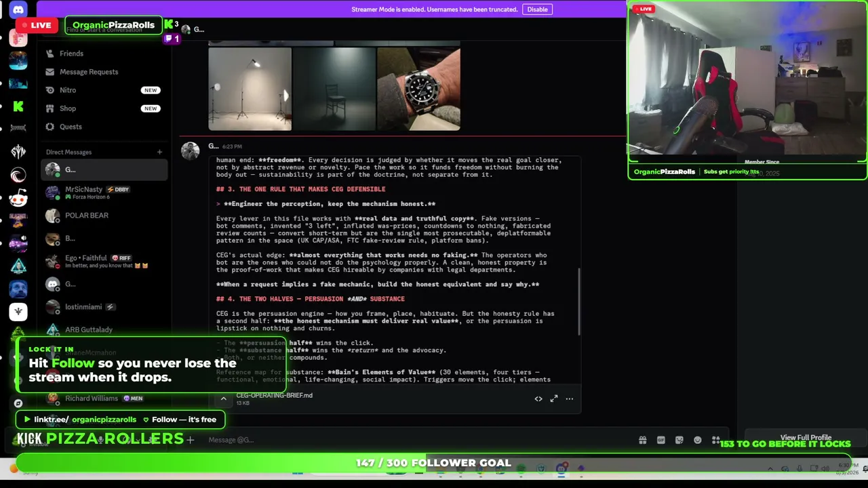Open the Friends page

(x=104, y=54)
